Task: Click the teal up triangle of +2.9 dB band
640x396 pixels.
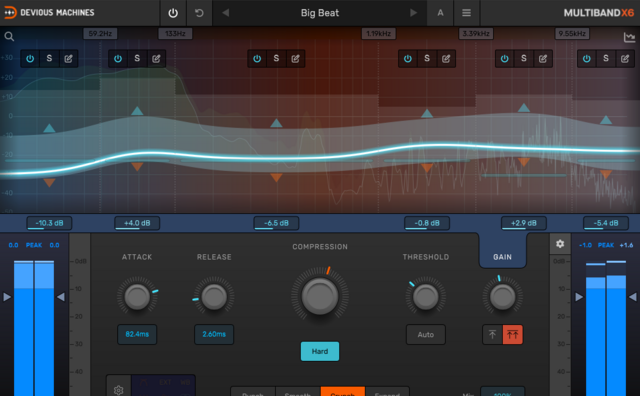Action: pyautogui.click(x=524, y=108)
